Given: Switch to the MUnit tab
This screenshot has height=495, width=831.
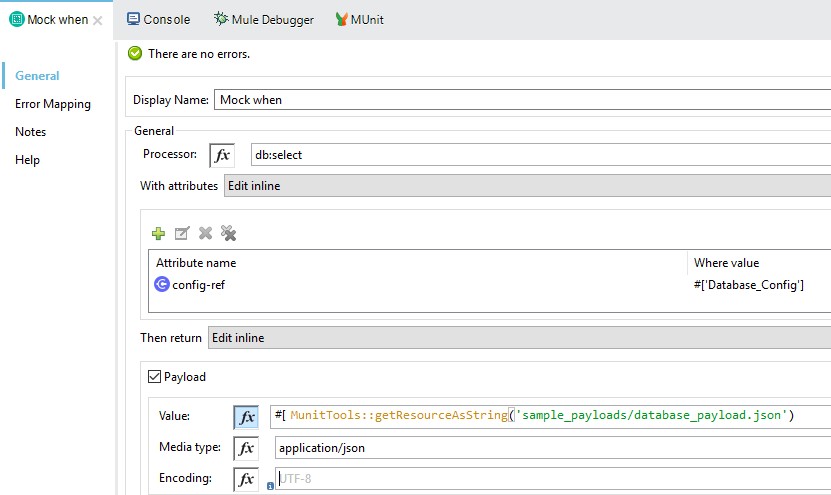Looking at the screenshot, I should (x=359, y=19).
